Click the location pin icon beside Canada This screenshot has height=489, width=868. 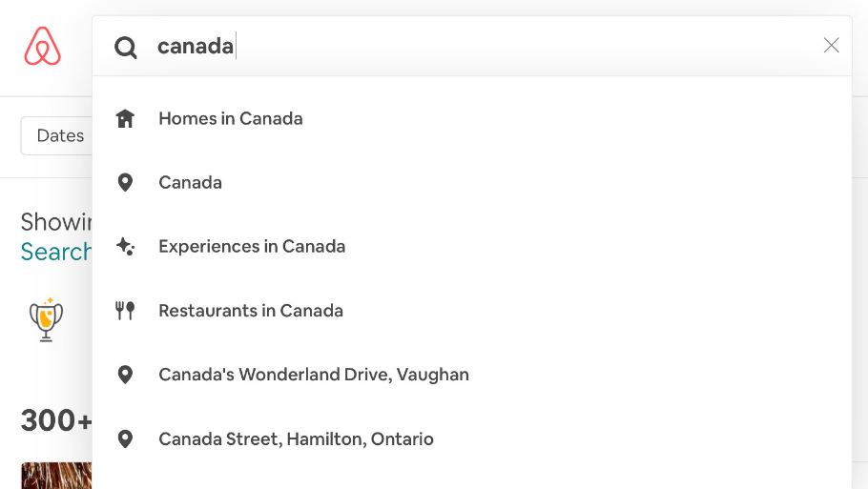(x=125, y=183)
